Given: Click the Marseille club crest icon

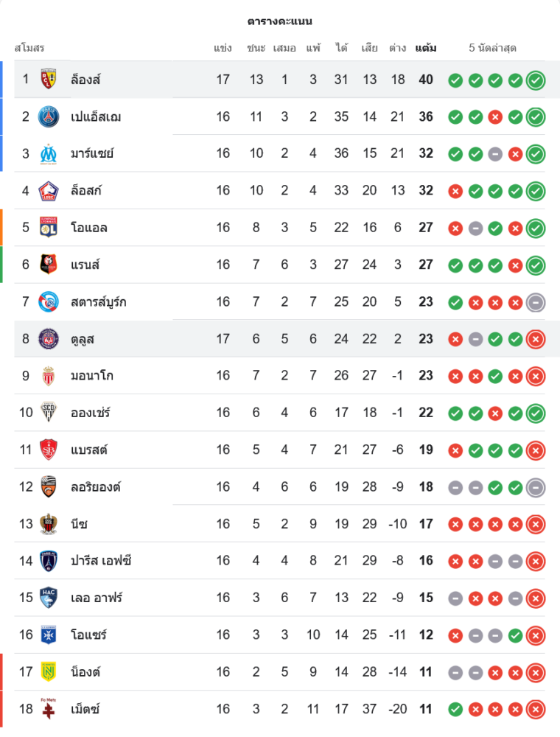Looking at the screenshot, I should tap(49, 153).
